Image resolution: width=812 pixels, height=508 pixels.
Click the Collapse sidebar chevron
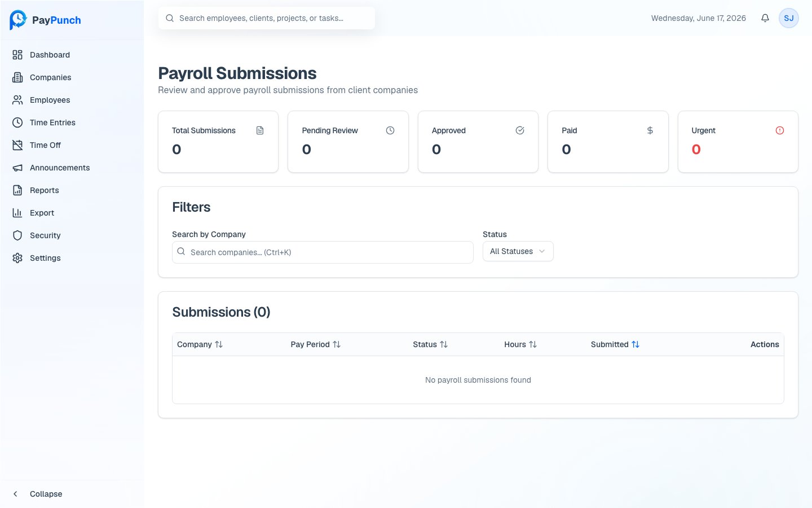coord(16,494)
